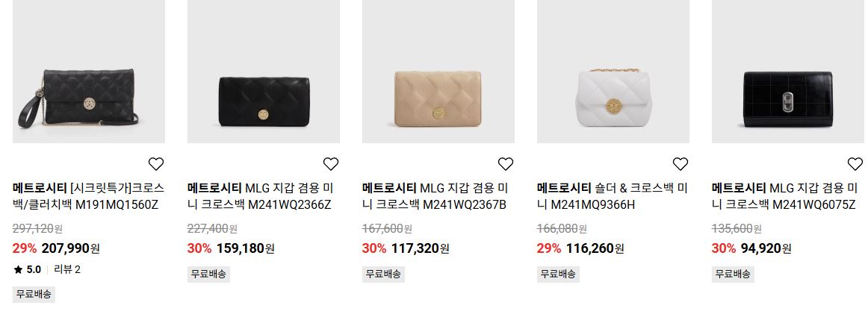Viewport: 868px width, 320px height.
Task: Open 숄더 & 크로스백 미니 M241MQ9366H link
Action: pos(613,196)
